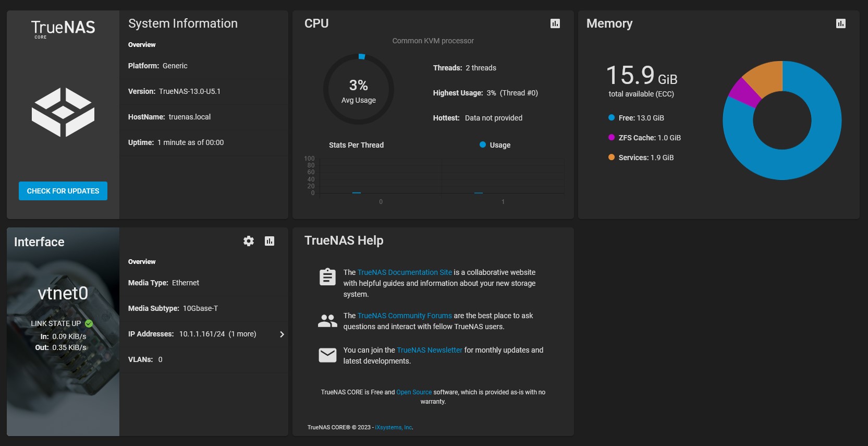
Task: Open TrueNAS Documentation Site link
Action: coord(405,272)
